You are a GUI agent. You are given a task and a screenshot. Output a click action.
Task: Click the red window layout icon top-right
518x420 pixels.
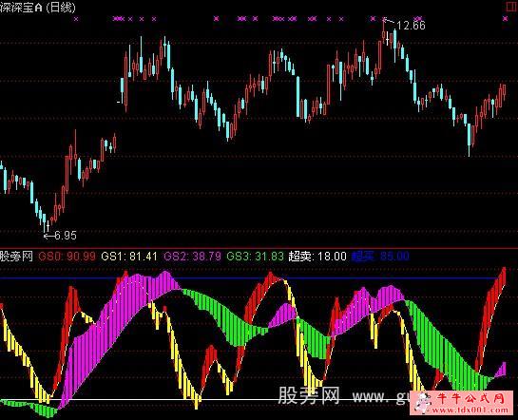pyautogui.click(x=511, y=7)
